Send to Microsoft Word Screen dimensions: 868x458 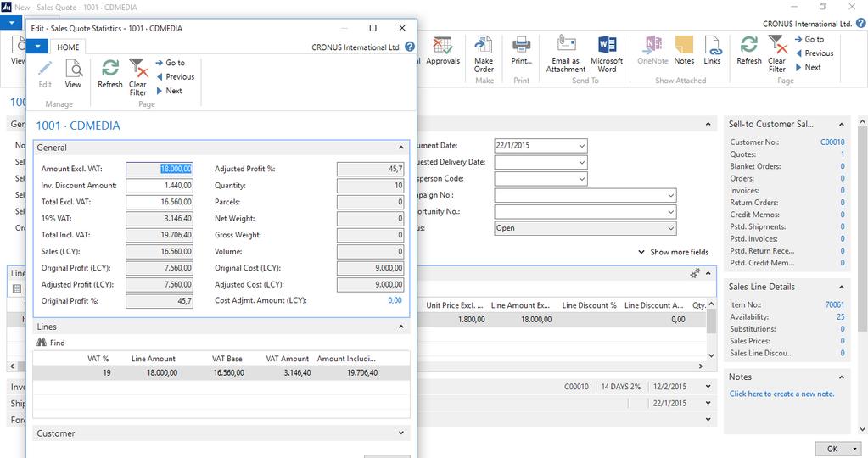[x=607, y=53]
